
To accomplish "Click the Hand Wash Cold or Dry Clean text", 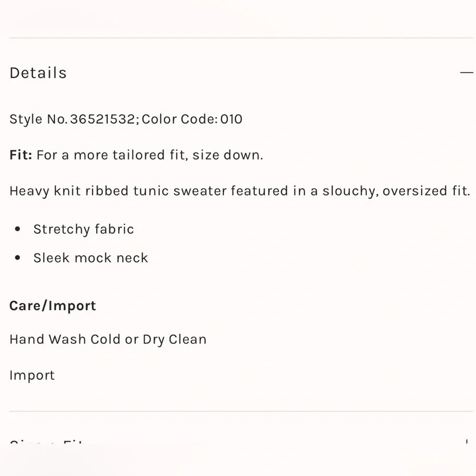I will (108, 339).
